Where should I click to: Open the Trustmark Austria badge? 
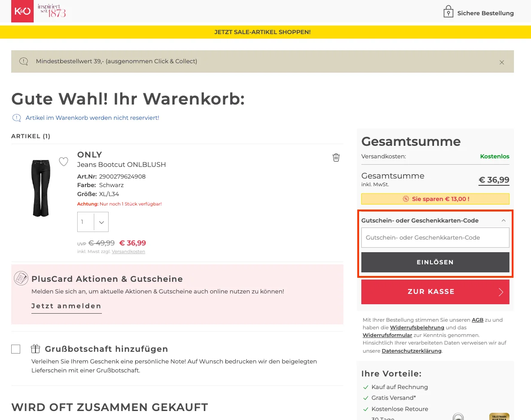499,416
